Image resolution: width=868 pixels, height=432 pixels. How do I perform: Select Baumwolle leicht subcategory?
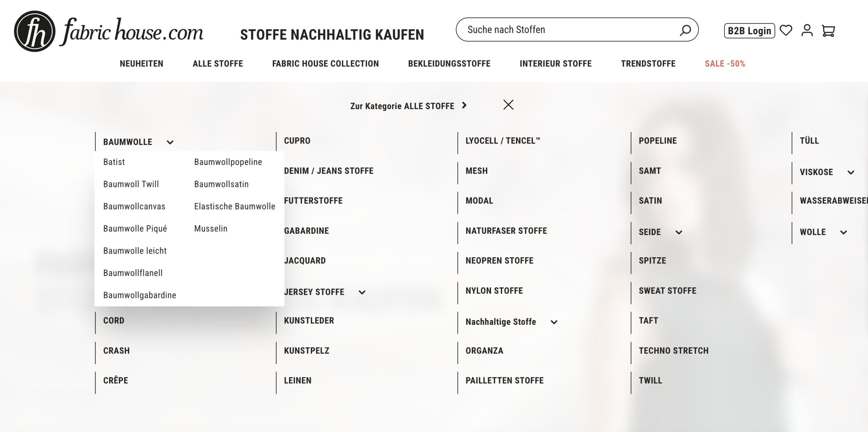(135, 250)
